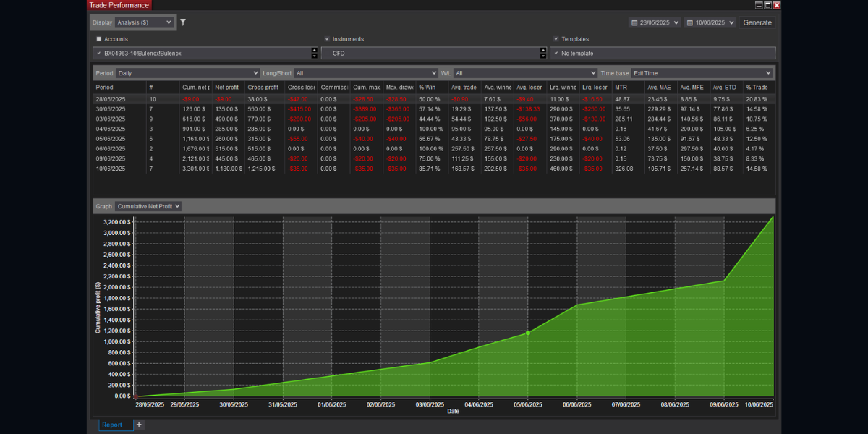Open the filter funnel icon

coord(183,22)
